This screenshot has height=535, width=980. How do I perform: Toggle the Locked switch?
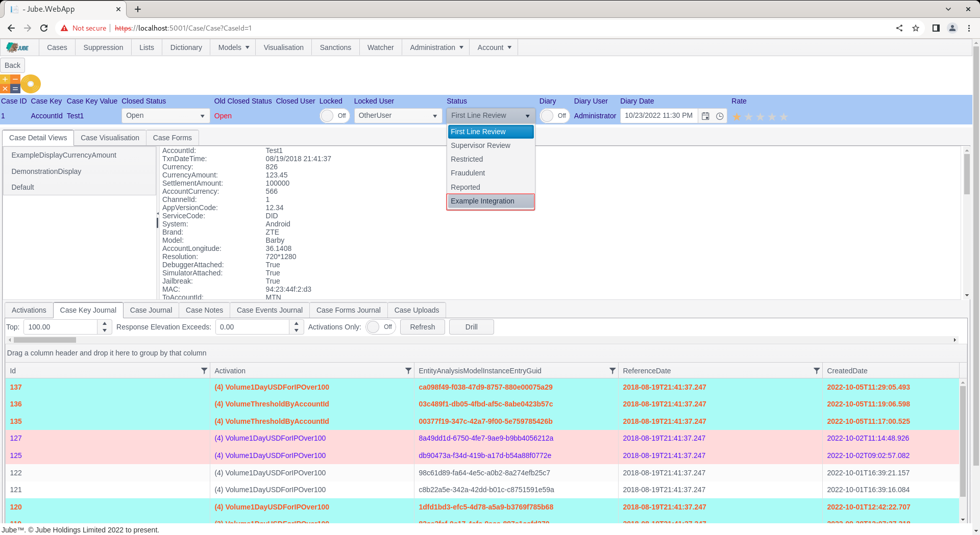pyautogui.click(x=334, y=116)
